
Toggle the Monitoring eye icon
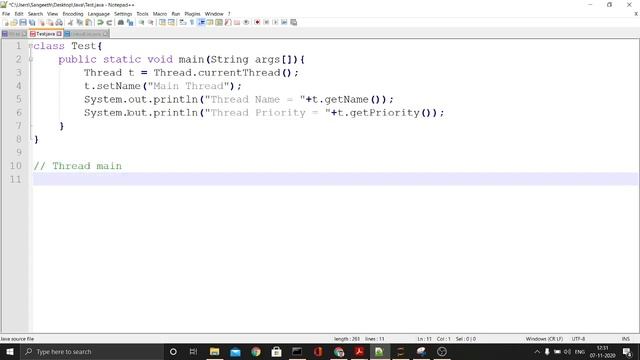[246, 22]
